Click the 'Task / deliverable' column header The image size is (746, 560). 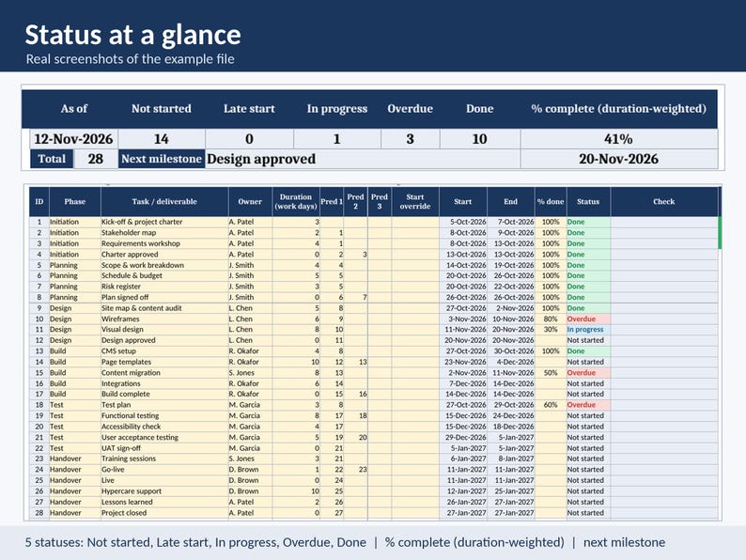pos(164,202)
